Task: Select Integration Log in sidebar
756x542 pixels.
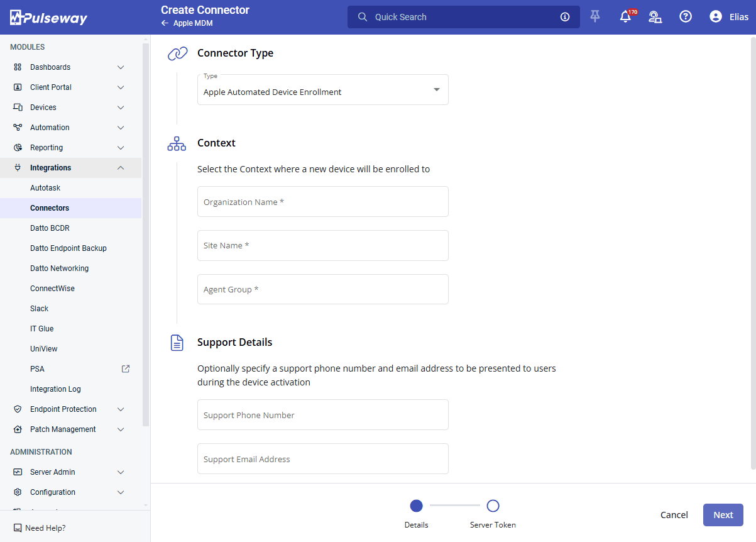Action: (x=55, y=389)
